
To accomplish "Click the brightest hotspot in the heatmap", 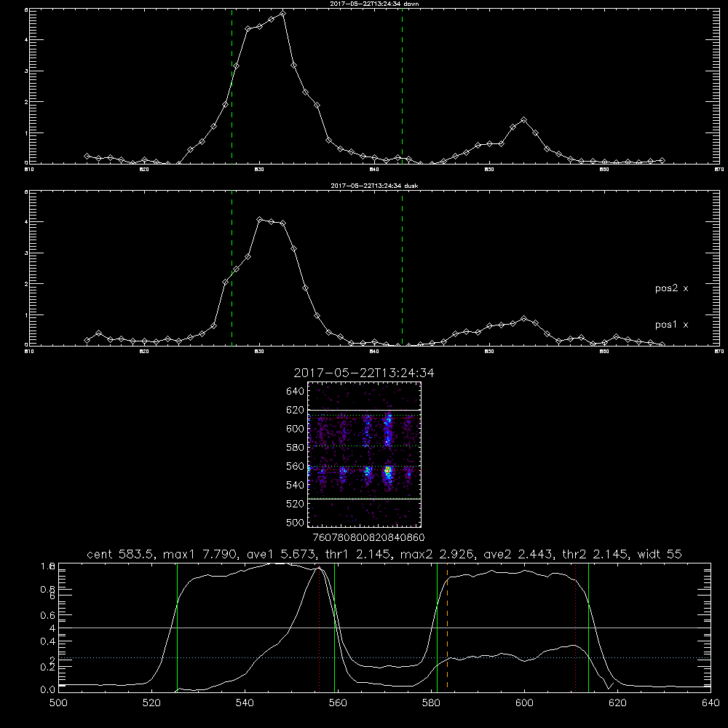I will point(388,471).
